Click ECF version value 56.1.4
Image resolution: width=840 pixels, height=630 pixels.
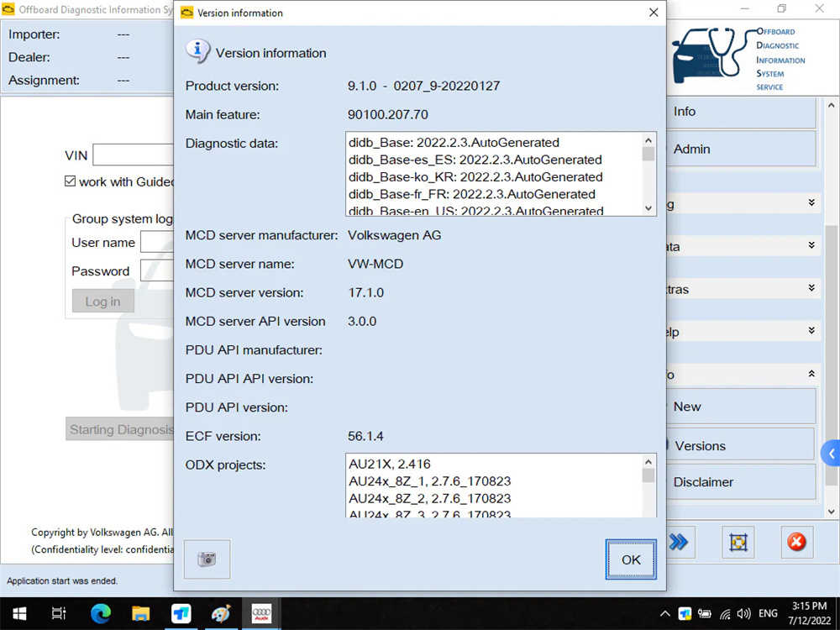(x=365, y=436)
